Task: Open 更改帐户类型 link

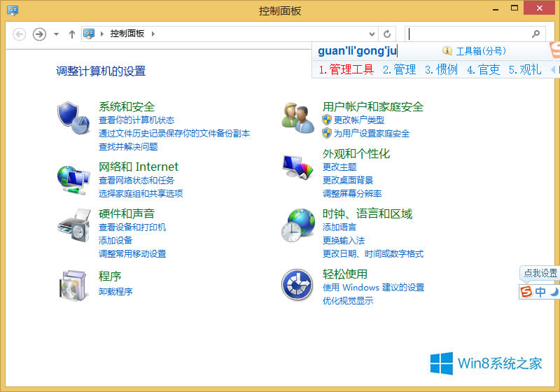Action: pos(359,120)
